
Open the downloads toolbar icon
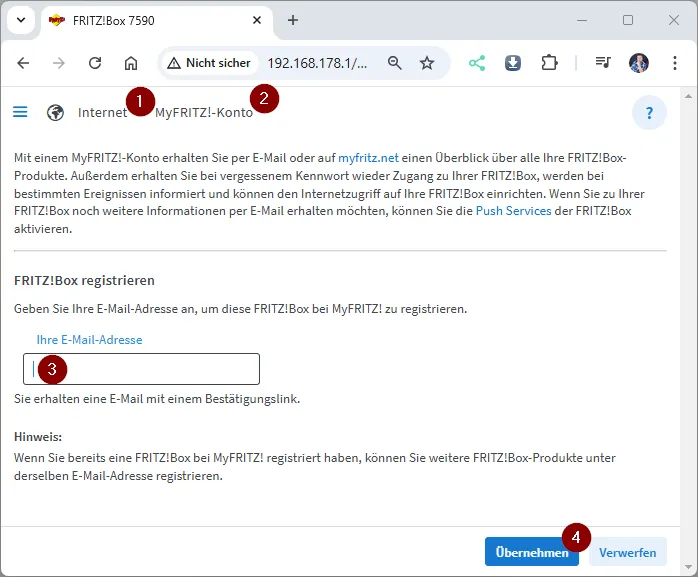(x=513, y=63)
